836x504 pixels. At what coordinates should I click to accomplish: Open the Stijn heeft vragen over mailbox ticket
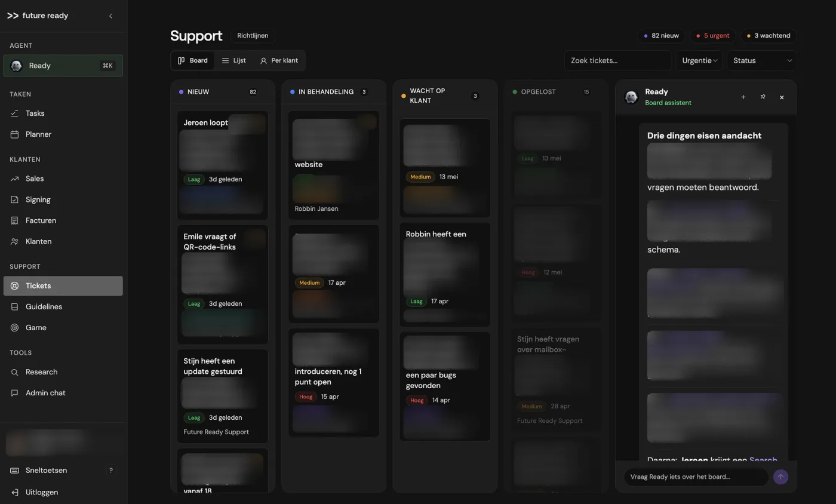click(x=555, y=380)
